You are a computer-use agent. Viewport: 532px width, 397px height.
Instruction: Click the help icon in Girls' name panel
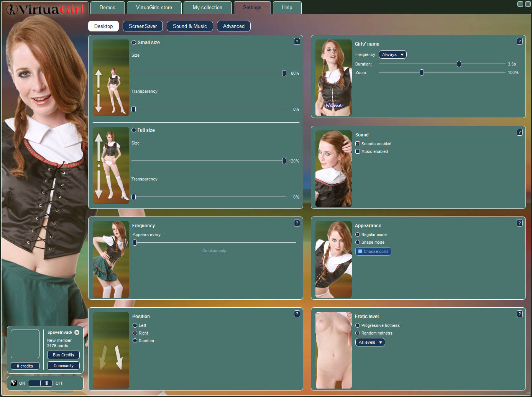pyautogui.click(x=519, y=41)
